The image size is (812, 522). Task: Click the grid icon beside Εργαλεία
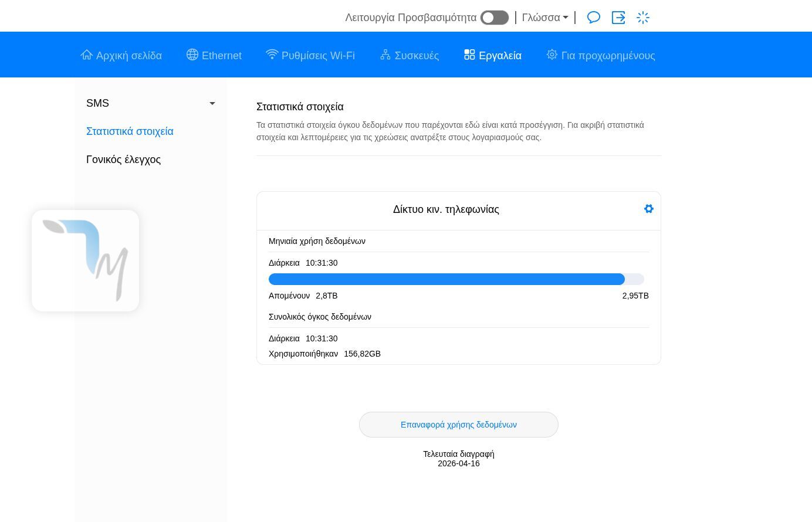469,55
